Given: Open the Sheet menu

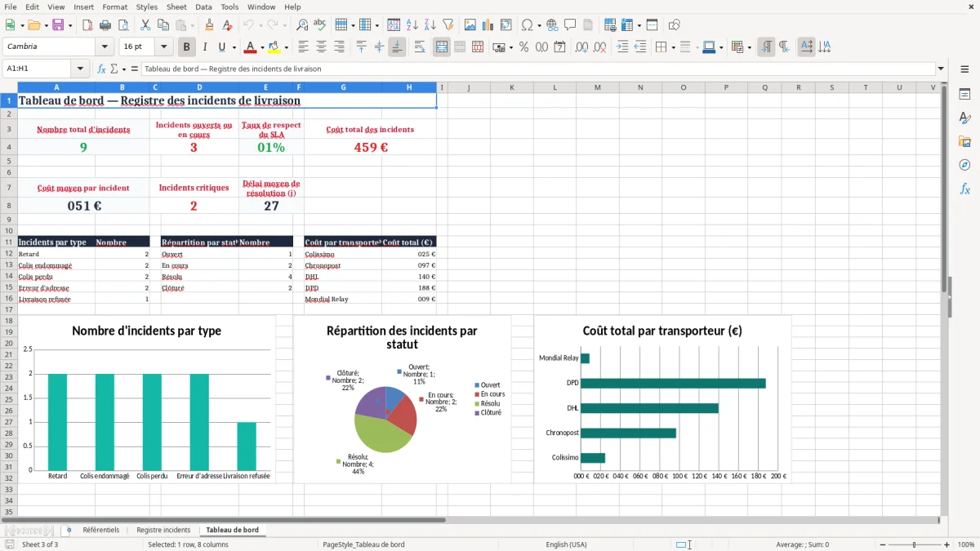Looking at the screenshot, I should pos(176,7).
